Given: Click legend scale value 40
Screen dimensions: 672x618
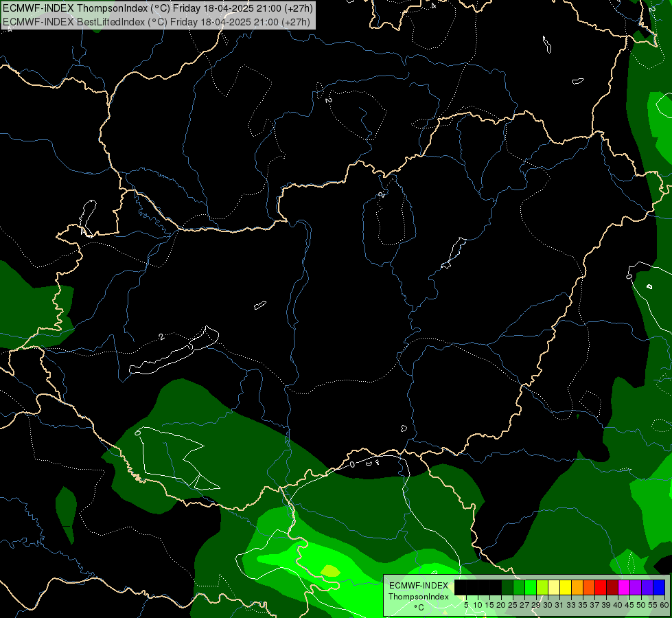Looking at the screenshot, I should [x=618, y=605].
